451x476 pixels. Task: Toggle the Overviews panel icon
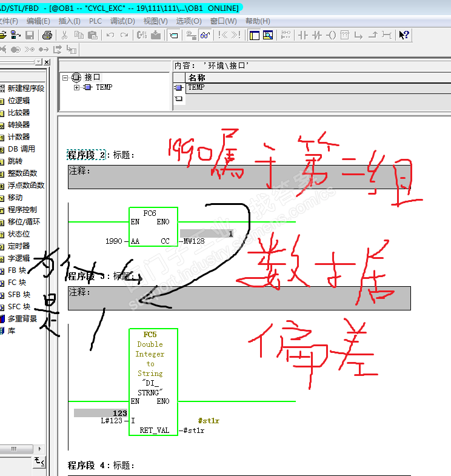point(255,35)
